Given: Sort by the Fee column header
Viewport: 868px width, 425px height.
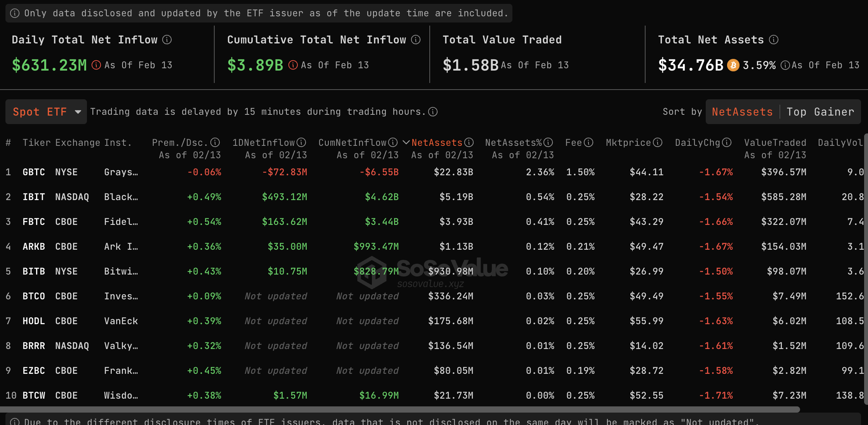Looking at the screenshot, I should 573,142.
